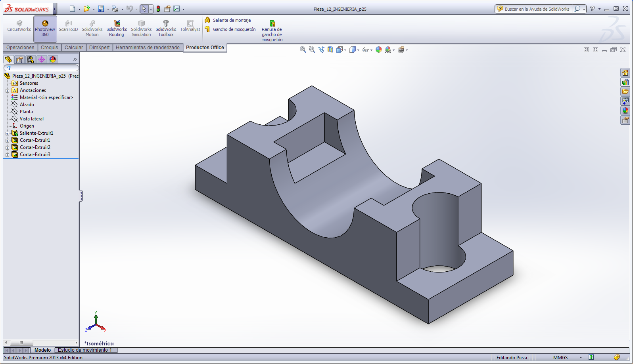Click the Rebuild traffic light icon
Image resolution: width=633 pixels, height=364 pixels.
coord(158,9)
